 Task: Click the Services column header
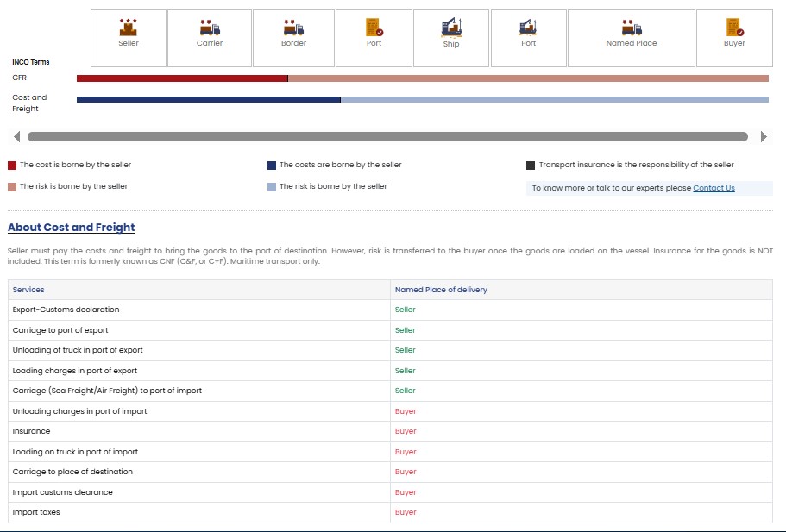tap(28, 290)
